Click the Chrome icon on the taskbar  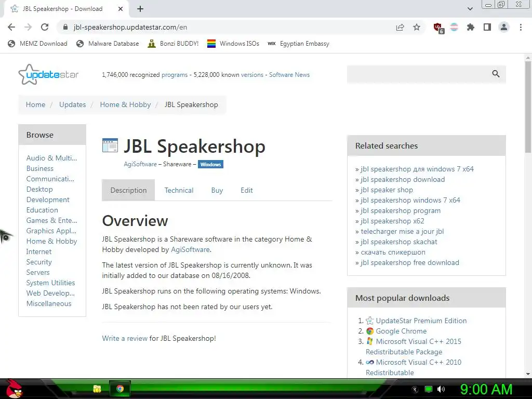(120, 389)
